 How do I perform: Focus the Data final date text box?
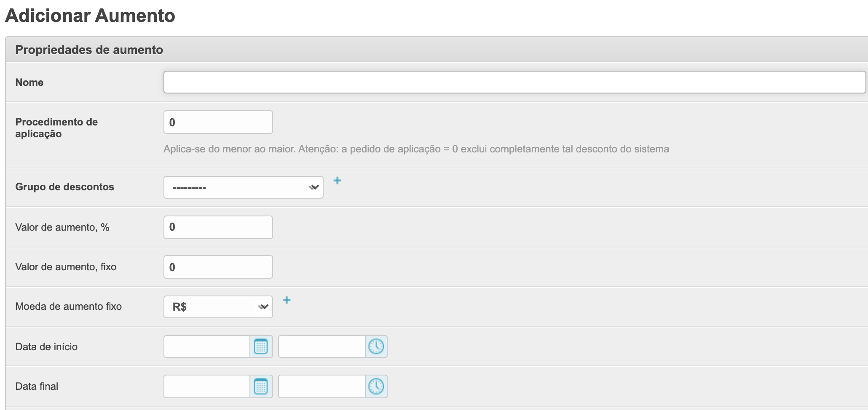tap(207, 386)
